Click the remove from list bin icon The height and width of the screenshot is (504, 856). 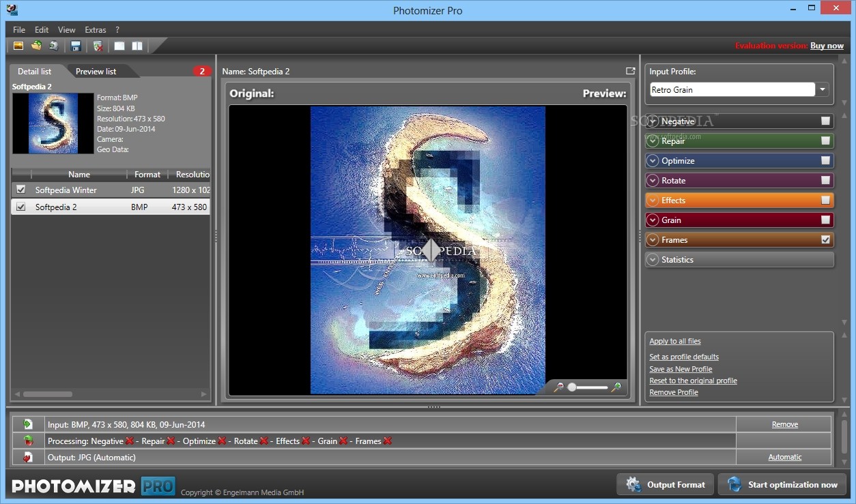click(x=98, y=46)
